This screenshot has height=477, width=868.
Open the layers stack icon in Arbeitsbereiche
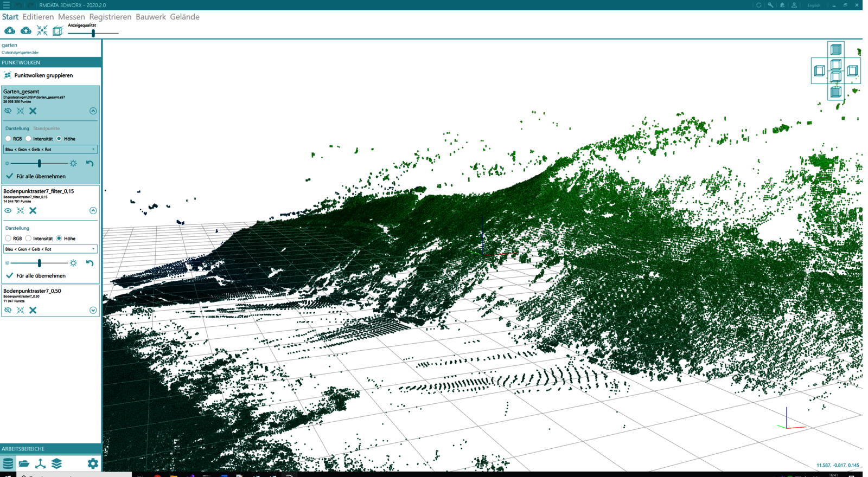tap(56, 463)
